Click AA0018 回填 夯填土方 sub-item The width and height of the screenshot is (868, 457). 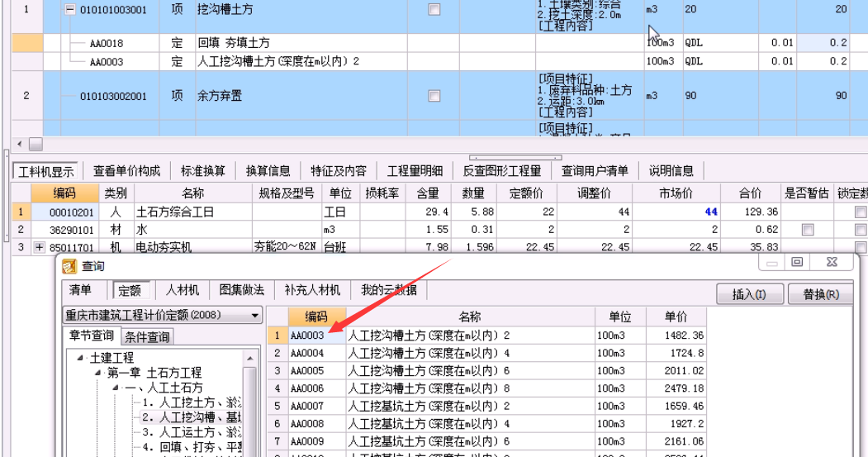[x=107, y=43]
